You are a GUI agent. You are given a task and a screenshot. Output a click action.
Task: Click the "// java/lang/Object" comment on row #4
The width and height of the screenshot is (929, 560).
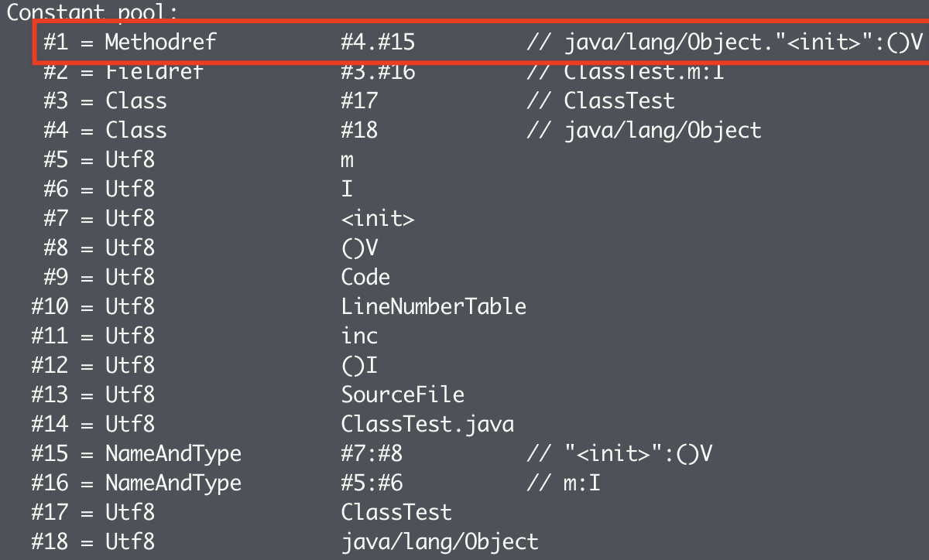click(x=643, y=130)
